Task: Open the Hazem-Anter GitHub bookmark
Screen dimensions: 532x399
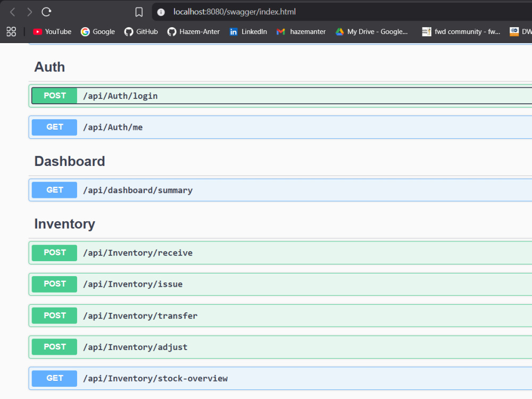Action: pyautogui.click(x=194, y=31)
